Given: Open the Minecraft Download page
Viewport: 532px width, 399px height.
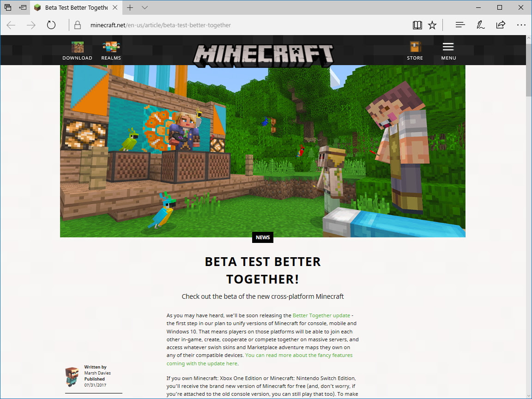Looking at the screenshot, I should point(78,51).
